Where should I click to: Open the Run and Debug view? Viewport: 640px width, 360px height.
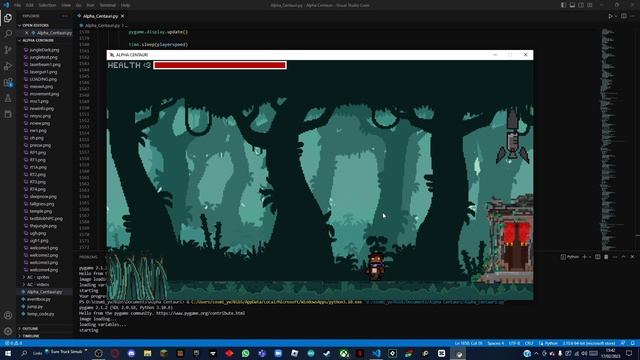point(8,66)
